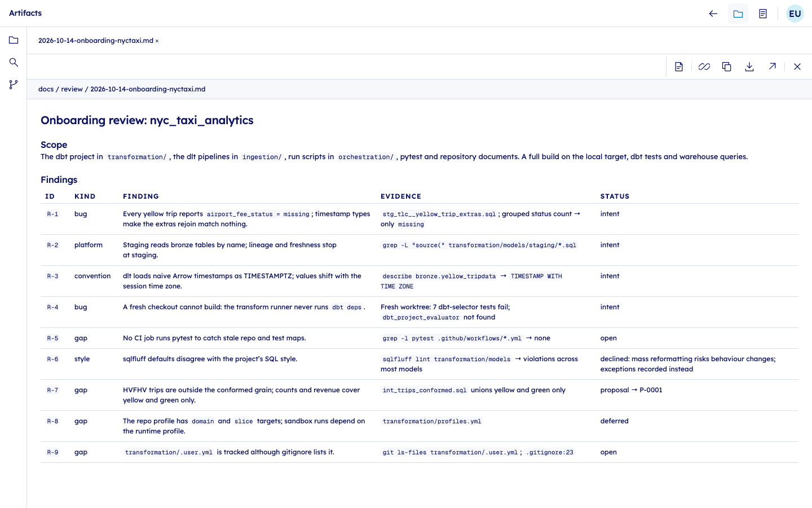Click the 'convention' kind in row R-3

pyautogui.click(x=92, y=276)
